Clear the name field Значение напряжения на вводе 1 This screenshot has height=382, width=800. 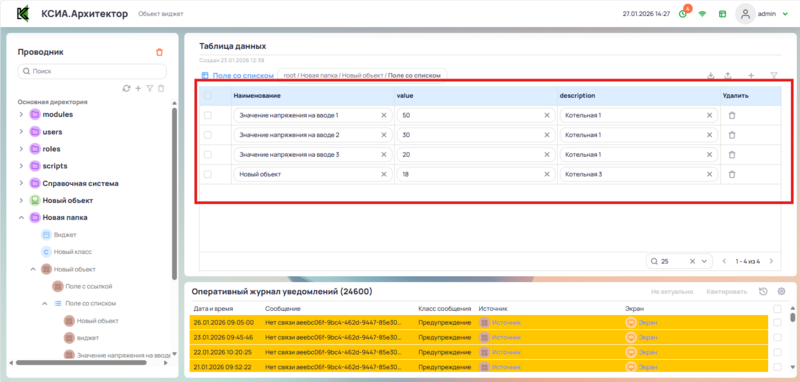(384, 115)
